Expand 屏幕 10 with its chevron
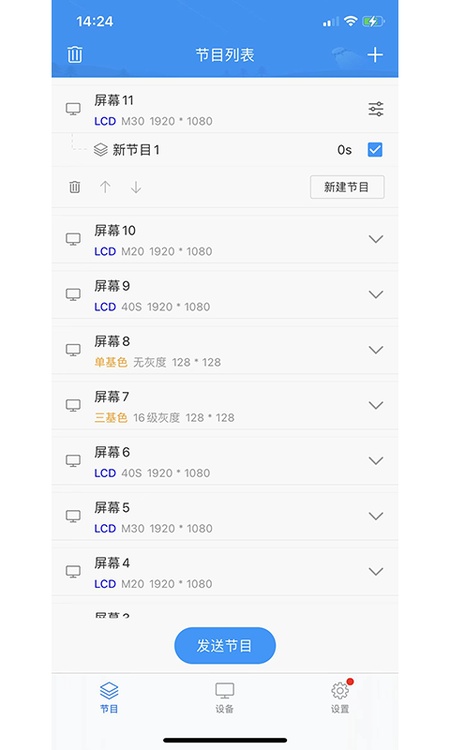This screenshot has width=450, height=750. pyautogui.click(x=376, y=239)
